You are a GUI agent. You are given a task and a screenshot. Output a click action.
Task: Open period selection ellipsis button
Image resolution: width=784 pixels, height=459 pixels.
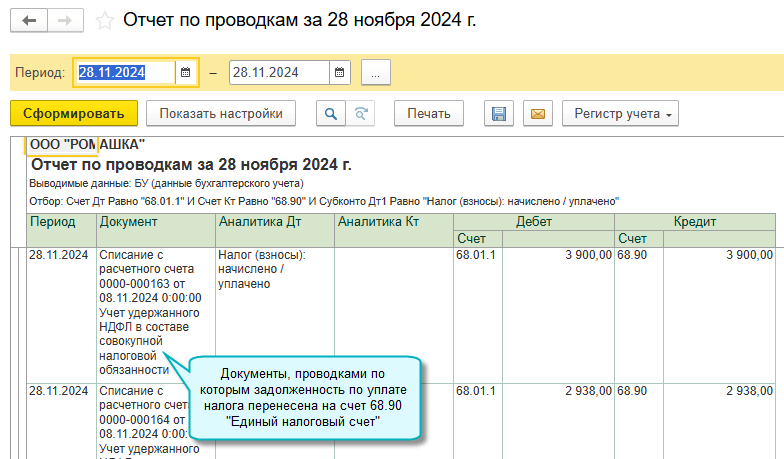[376, 72]
